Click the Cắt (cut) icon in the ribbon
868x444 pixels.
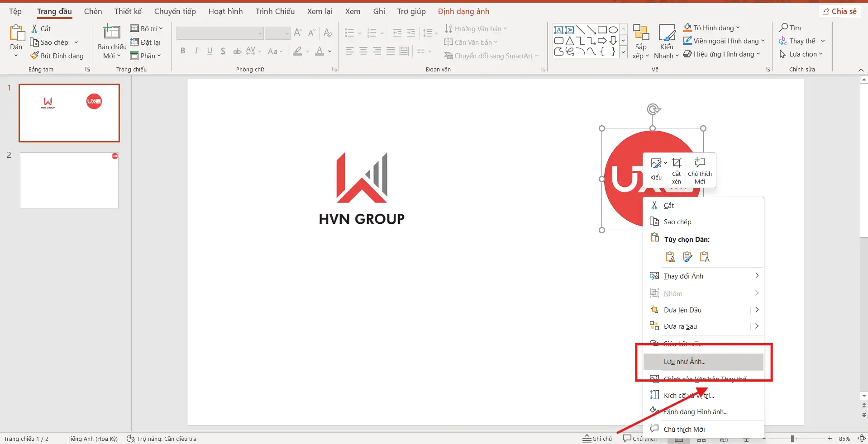point(34,28)
